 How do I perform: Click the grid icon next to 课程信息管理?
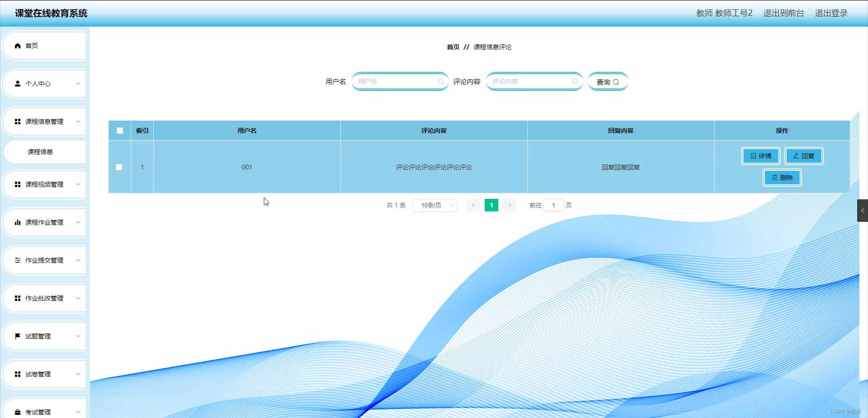tap(17, 121)
